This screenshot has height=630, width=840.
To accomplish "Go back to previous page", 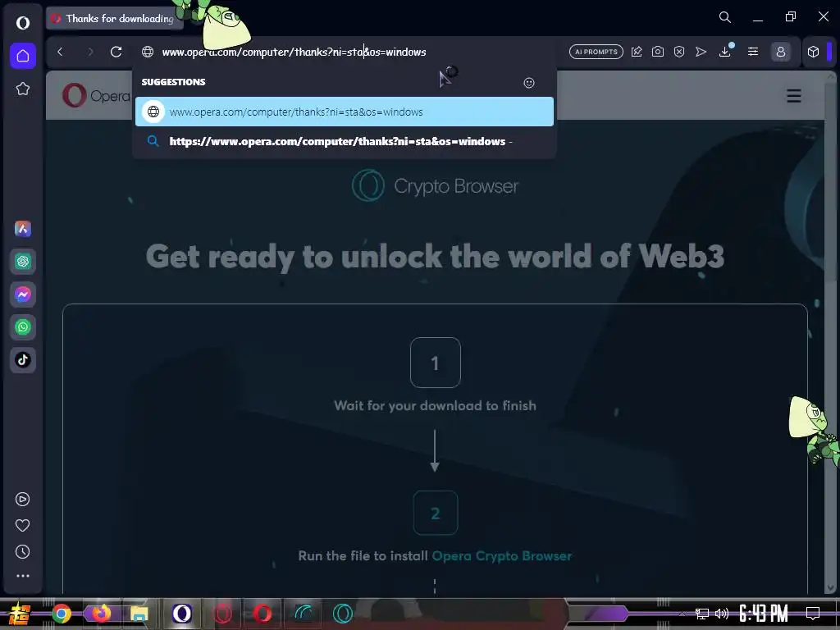I will point(60,52).
